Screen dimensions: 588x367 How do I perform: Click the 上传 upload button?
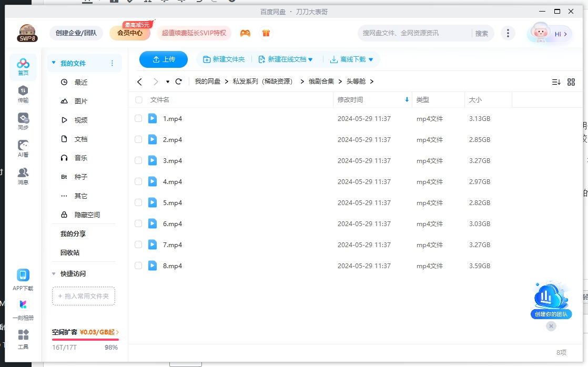point(163,59)
